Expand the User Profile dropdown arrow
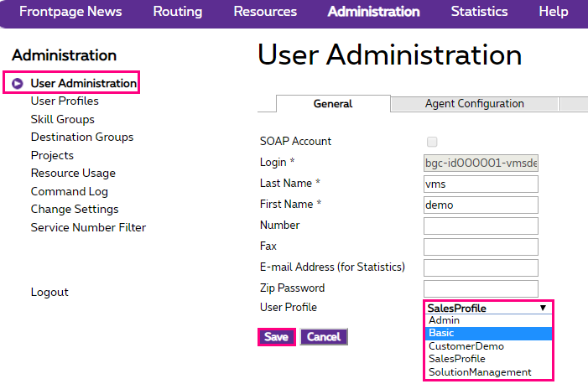The image size is (588, 384). [x=543, y=308]
